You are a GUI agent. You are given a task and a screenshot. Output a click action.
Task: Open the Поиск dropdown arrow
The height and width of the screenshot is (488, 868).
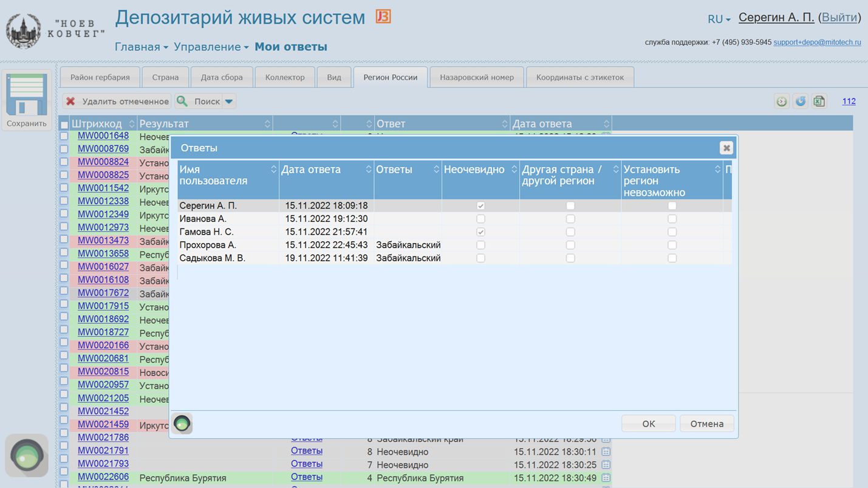tap(229, 101)
